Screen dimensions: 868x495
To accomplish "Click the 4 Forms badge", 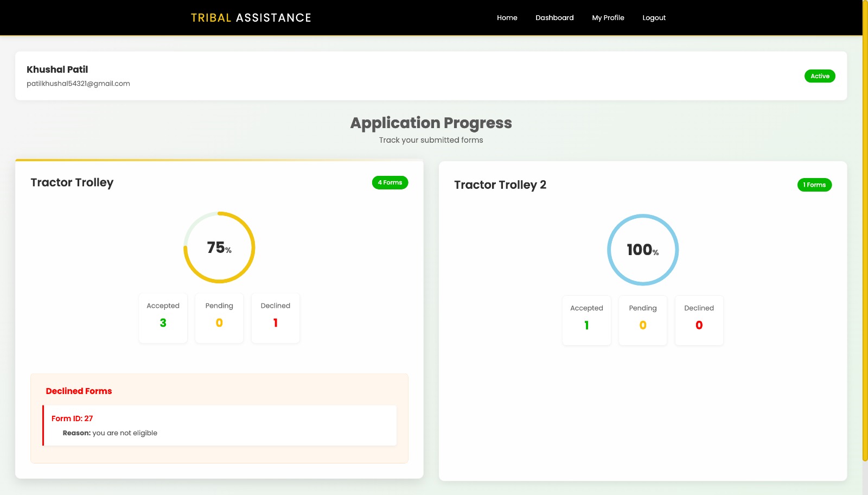I will [390, 182].
